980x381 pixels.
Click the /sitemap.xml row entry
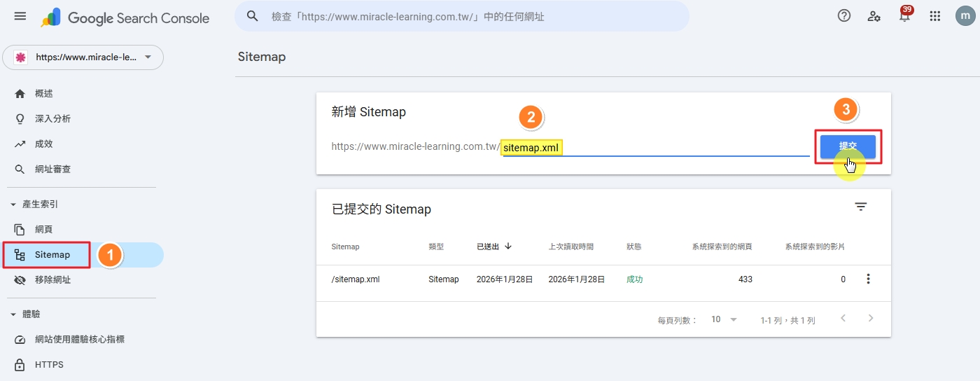click(356, 279)
